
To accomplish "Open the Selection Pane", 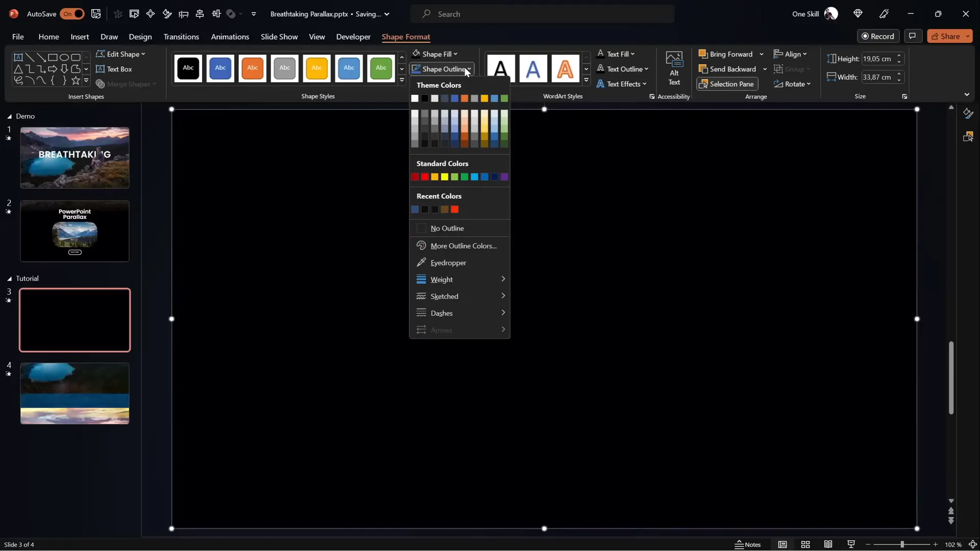I will [x=727, y=84].
